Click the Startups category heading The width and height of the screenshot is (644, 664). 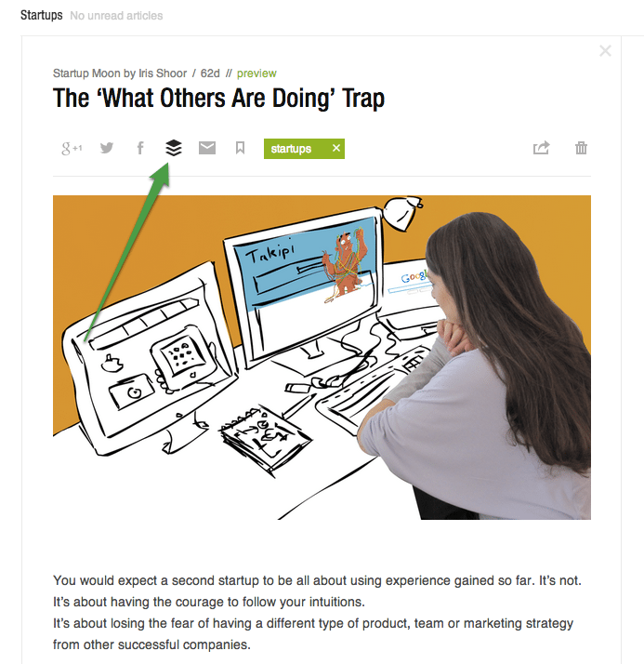(x=42, y=15)
